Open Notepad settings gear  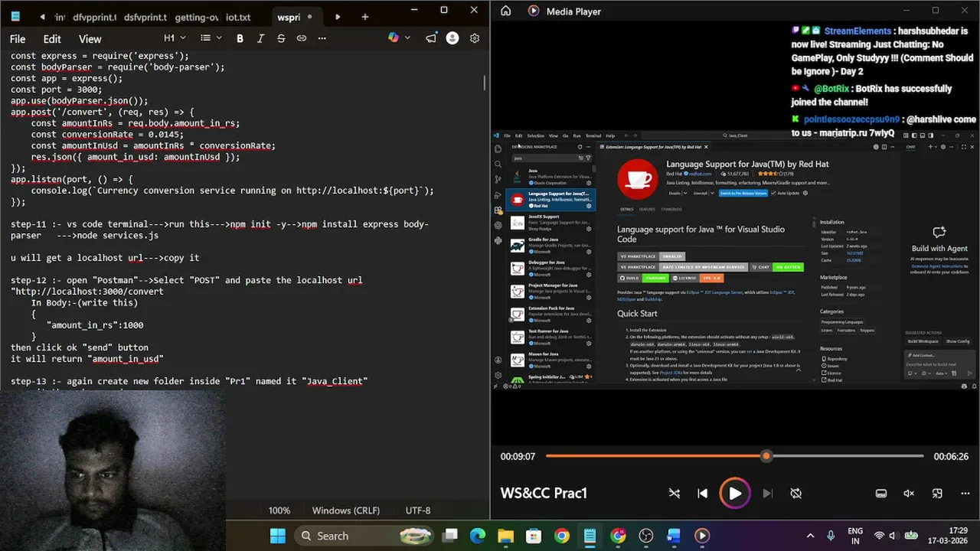point(475,38)
